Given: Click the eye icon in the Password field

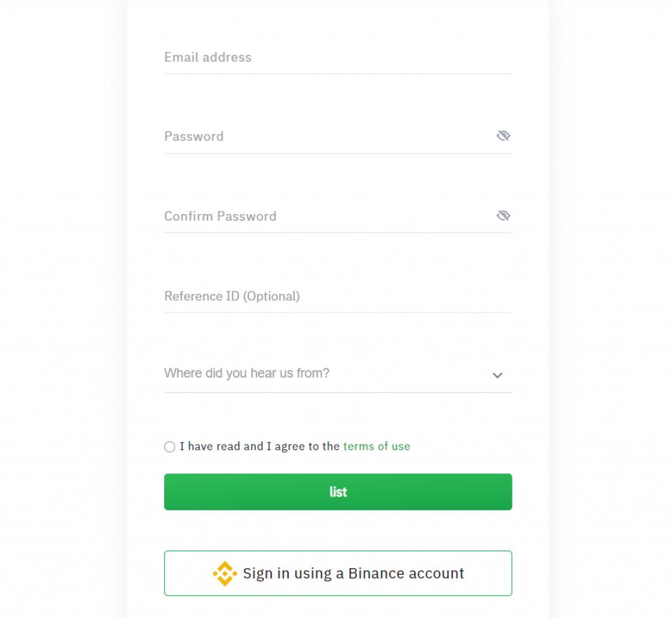Looking at the screenshot, I should pyautogui.click(x=503, y=136).
